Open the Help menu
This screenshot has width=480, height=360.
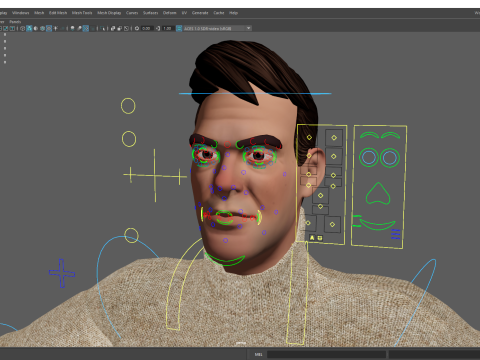(x=233, y=13)
